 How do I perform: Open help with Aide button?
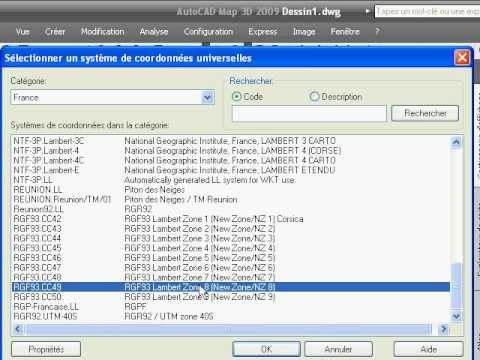coord(428,349)
